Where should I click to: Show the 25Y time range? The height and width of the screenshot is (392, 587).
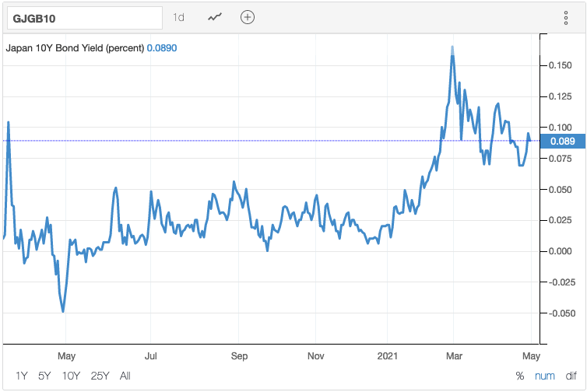tap(100, 376)
